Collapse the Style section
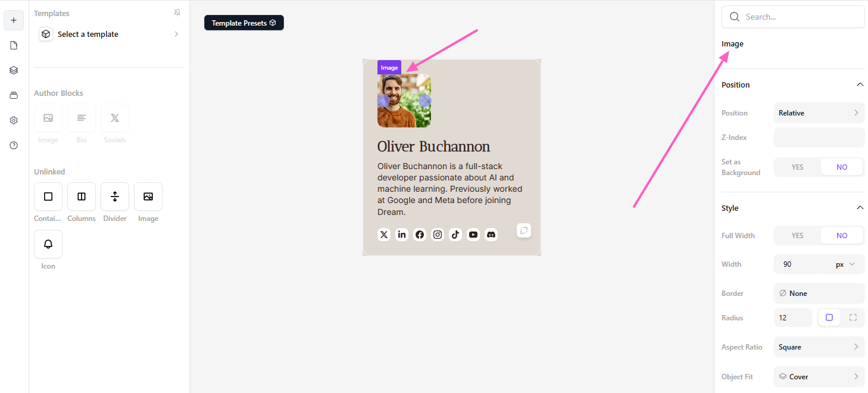The height and width of the screenshot is (393, 868). [x=860, y=208]
